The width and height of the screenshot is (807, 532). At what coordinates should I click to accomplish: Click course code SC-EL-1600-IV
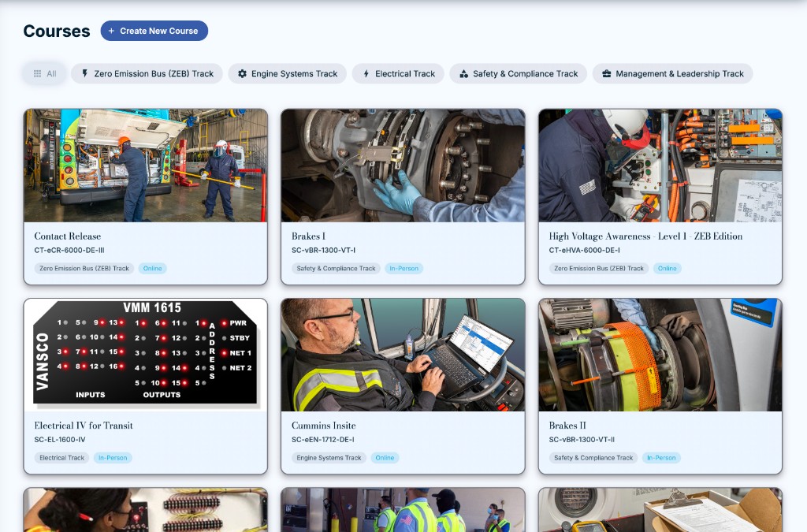pyautogui.click(x=60, y=439)
